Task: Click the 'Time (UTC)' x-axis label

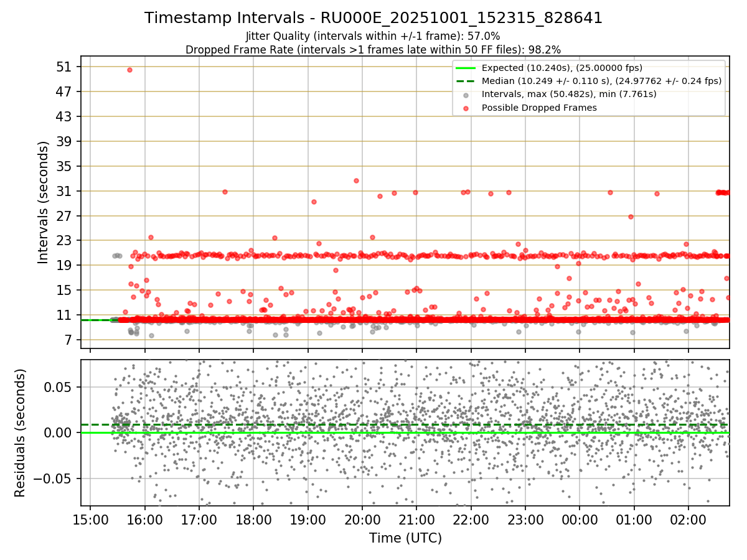Action: (405, 538)
